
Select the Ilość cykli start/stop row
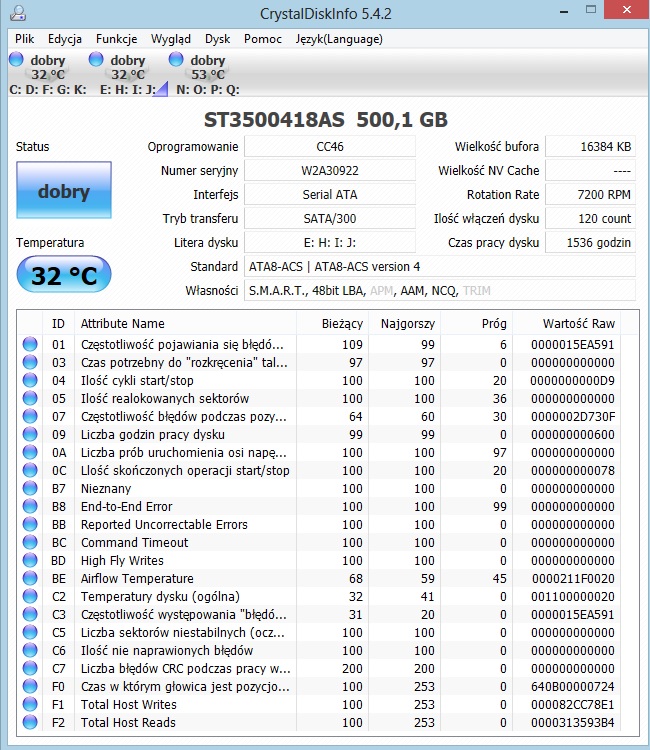click(319, 380)
